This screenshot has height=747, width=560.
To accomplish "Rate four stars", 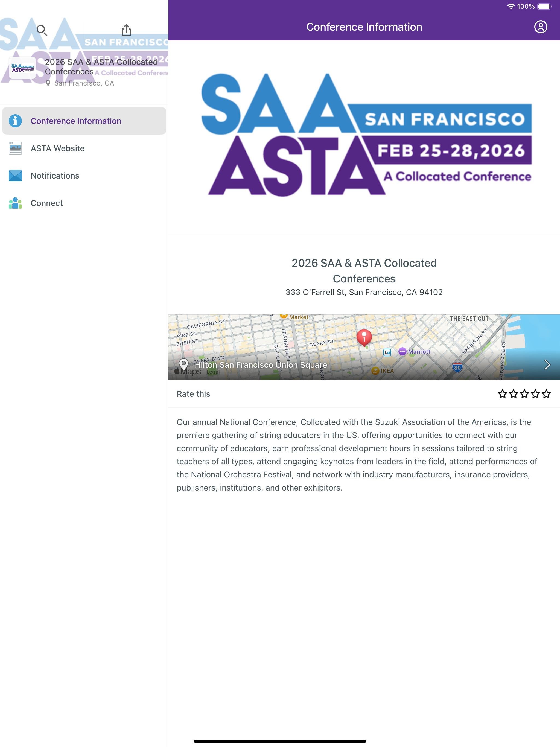I will click(535, 394).
